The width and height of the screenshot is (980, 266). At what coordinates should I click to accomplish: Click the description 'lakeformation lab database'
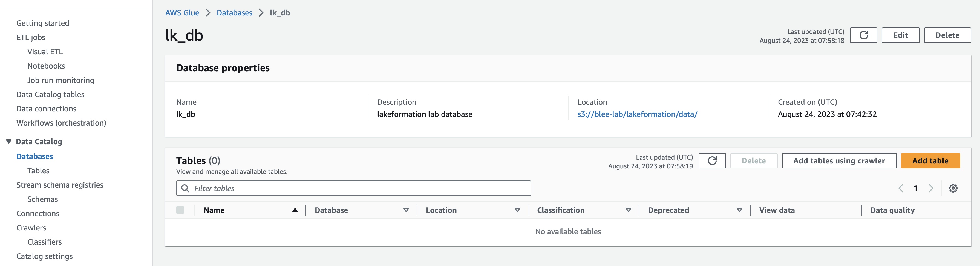[425, 114]
